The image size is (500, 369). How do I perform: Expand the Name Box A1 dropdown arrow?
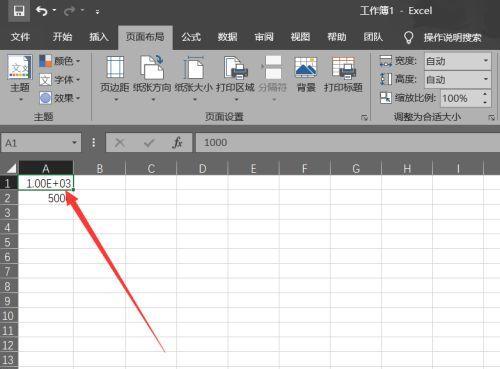click(74, 143)
